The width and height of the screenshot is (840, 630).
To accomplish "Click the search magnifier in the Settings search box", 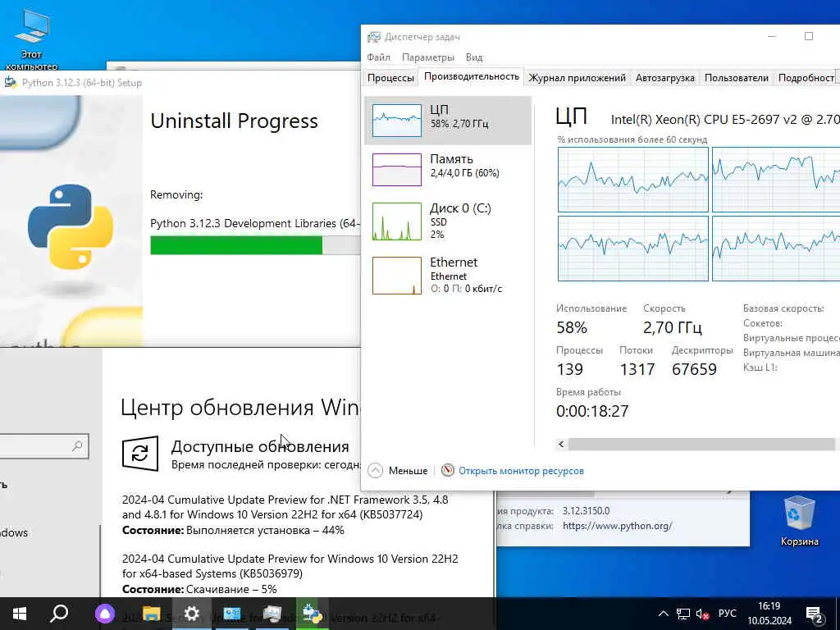I will click(77, 445).
